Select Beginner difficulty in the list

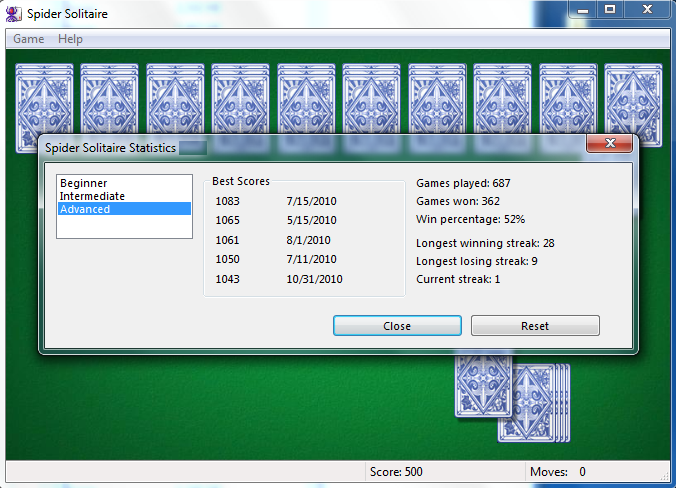pos(84,183)
